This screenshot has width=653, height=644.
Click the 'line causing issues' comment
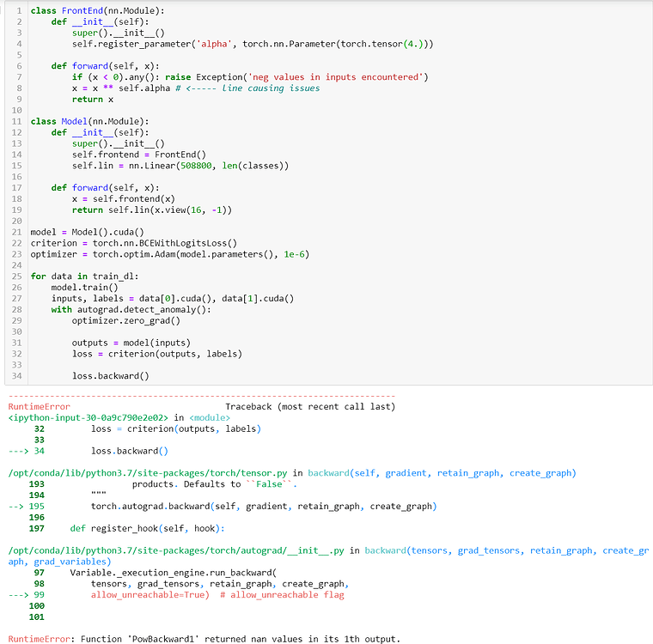(x=271, y=88)
